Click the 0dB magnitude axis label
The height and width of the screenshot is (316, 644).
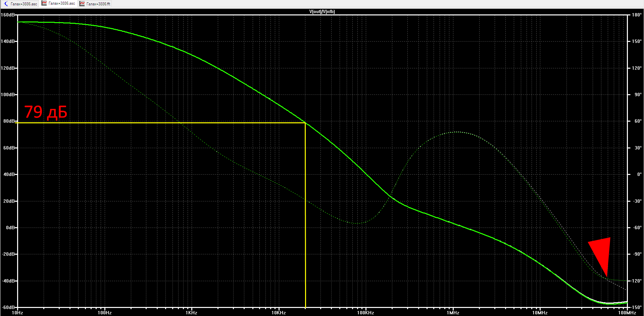click(10, 228)
